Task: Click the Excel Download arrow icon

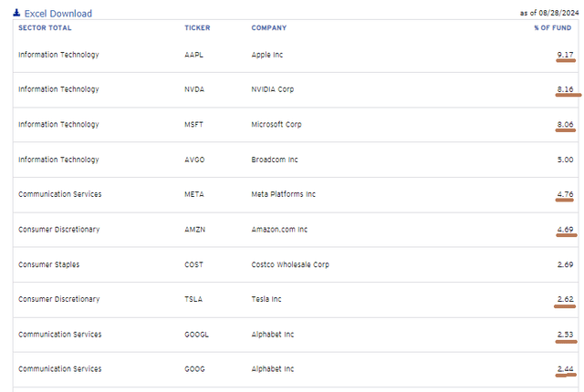Action: click(16, 13)
